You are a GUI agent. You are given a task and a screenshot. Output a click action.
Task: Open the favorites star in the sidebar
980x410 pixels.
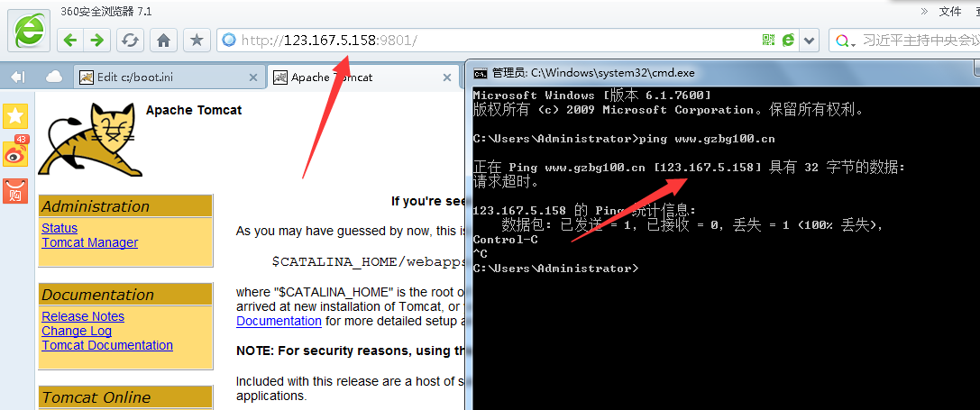15,116
